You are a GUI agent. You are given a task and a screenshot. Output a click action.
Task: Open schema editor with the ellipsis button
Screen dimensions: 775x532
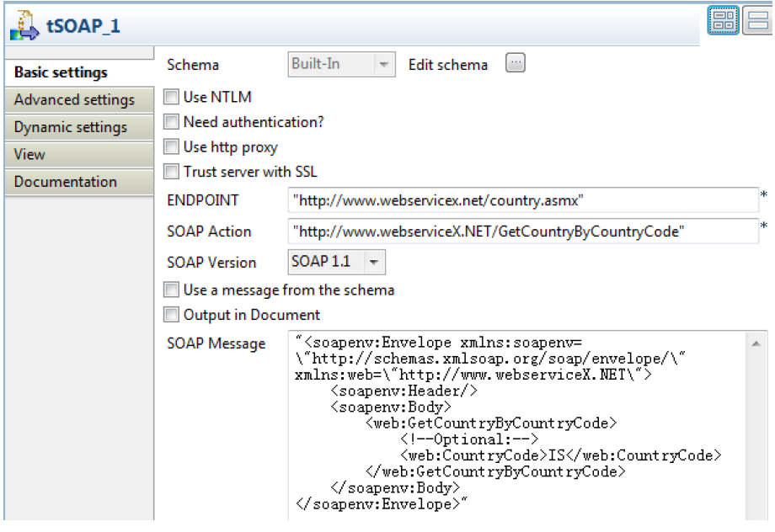[515, 64]
